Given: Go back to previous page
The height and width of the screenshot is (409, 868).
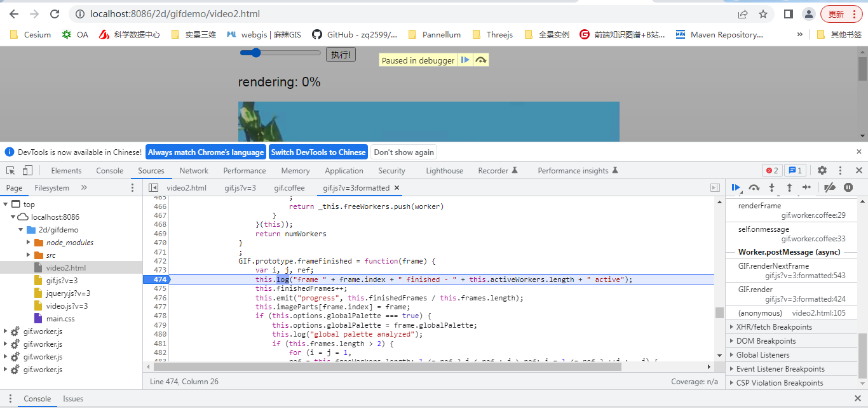Looking at the screenshot, I should [14, 14].
